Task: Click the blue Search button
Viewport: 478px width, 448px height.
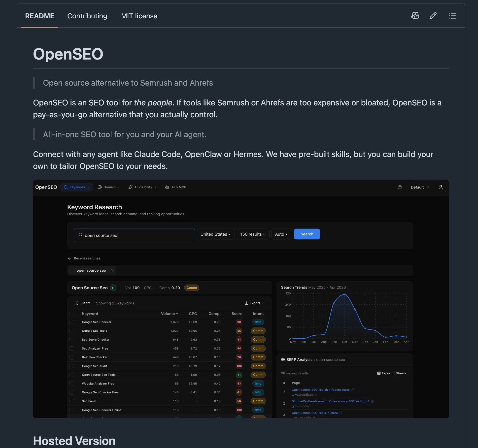Action: click(307, 234)
